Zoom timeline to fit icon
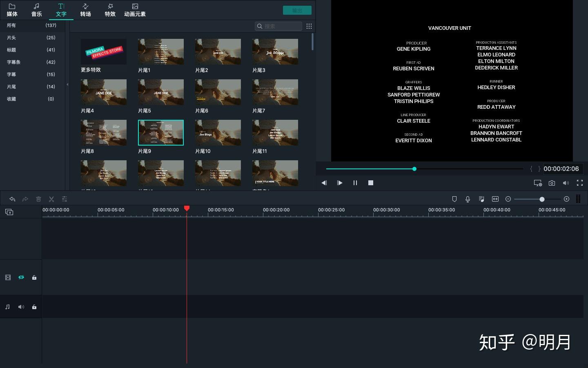This screenshot has height=368, width=588. (x=495, y=199)
